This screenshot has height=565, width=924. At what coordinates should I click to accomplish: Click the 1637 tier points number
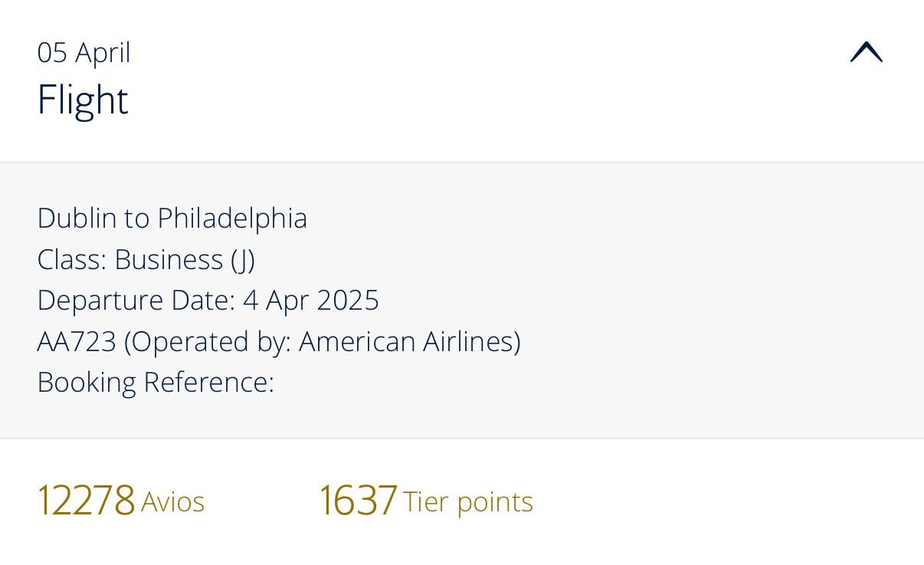click(x=358, y=501)
